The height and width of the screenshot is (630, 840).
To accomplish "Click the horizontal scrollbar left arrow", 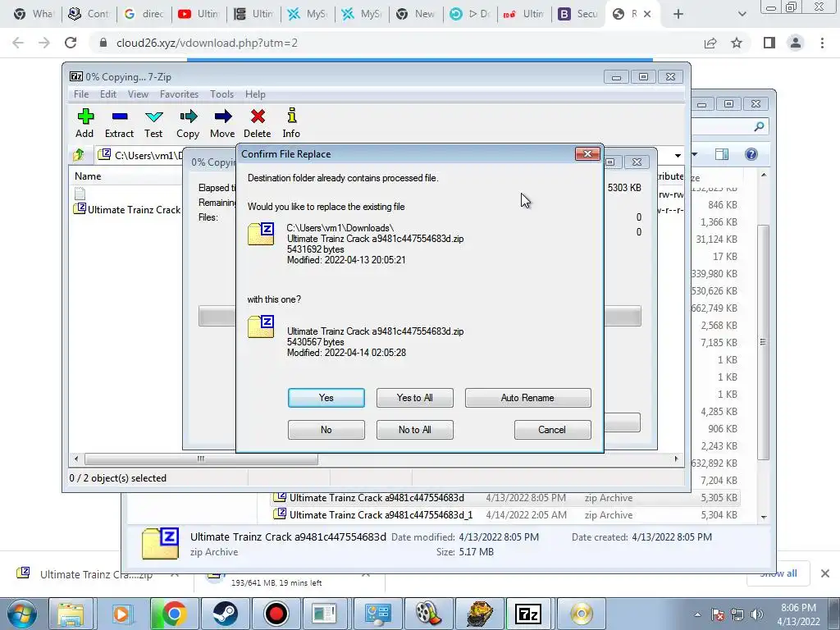I will point(76,459).
